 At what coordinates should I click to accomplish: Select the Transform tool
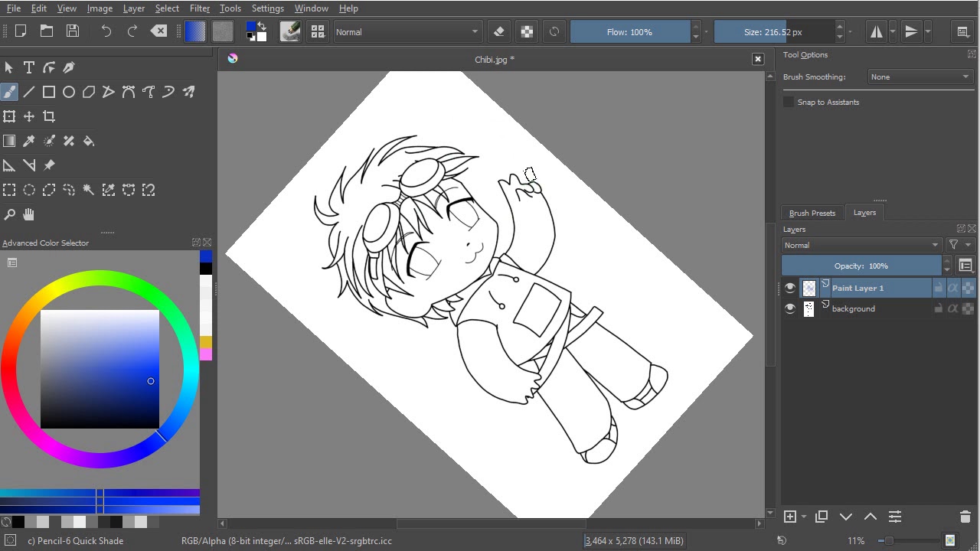point(9,116)
